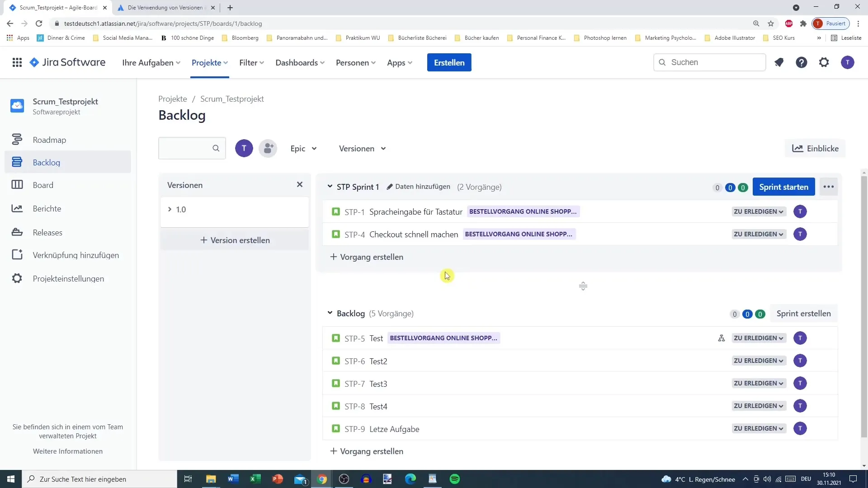868x488 pixels.
Task: Click the browser reload icon
Action: point(39,23)
